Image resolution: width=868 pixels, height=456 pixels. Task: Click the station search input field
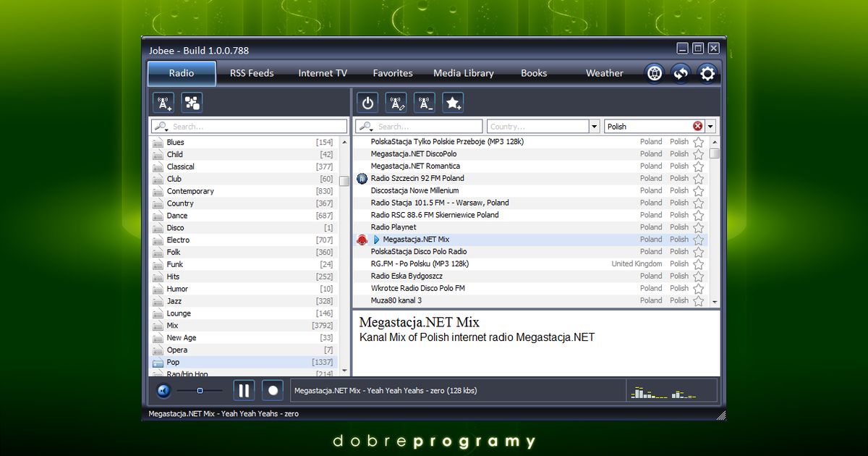click(419, 126)
